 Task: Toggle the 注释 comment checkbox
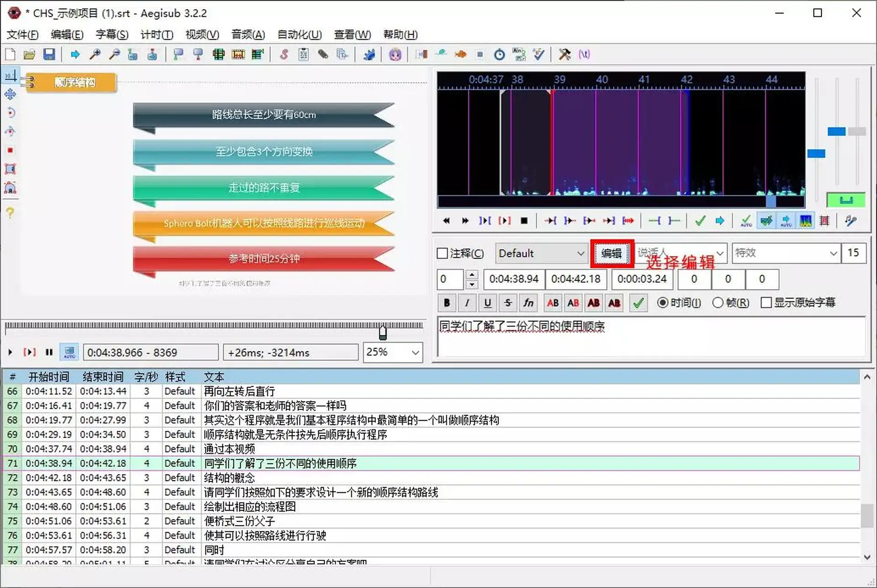click(x=442, y=253)
